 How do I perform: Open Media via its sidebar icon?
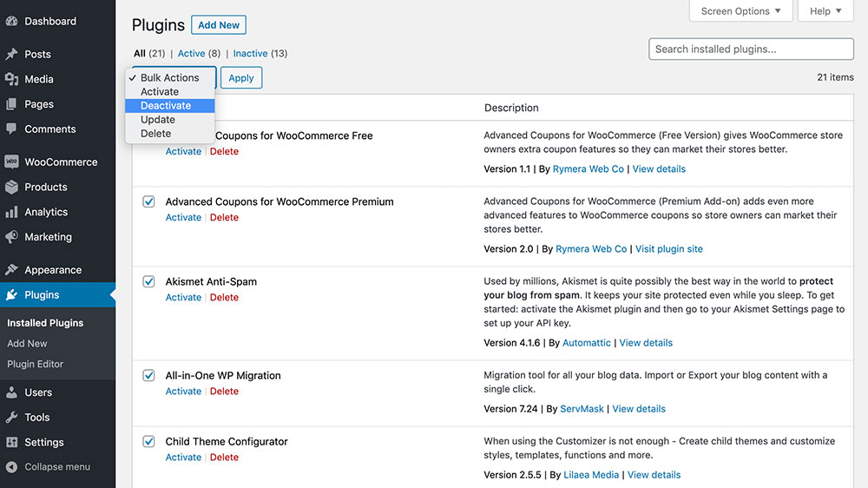click(12, 79)
